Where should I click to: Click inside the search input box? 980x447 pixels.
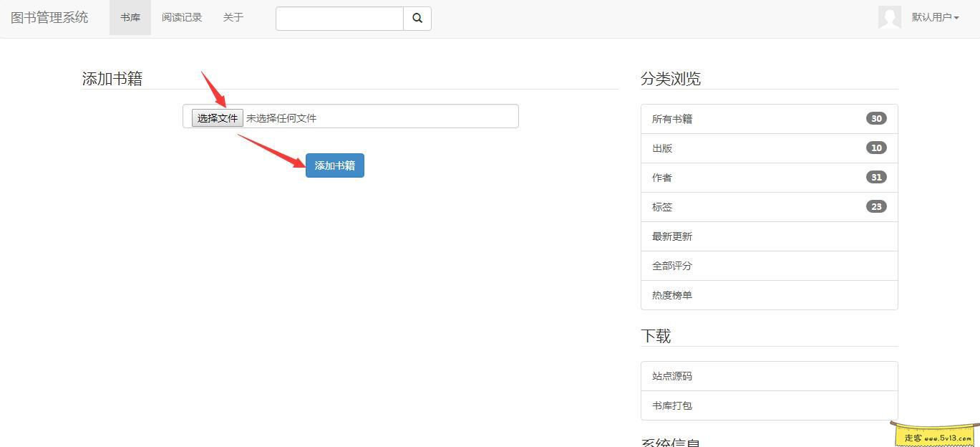pyautogui.click(x=339, y=18)
